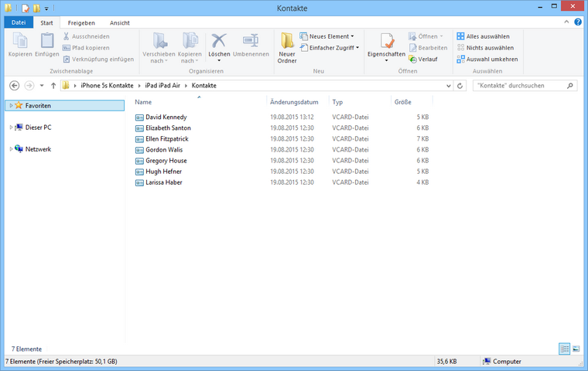The image size is (588, 371).
Task: Select Alles auswählen in ribbon
Action: [x=487, y=36]
